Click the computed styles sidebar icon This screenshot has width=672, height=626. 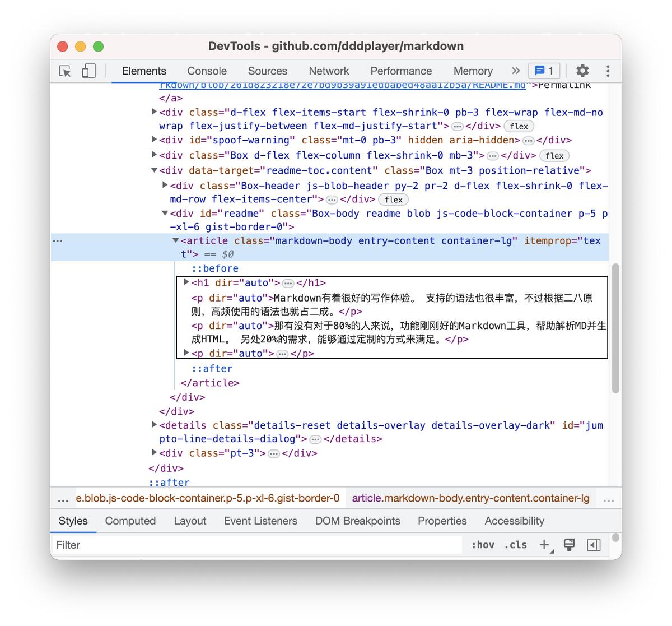[594, 544]
